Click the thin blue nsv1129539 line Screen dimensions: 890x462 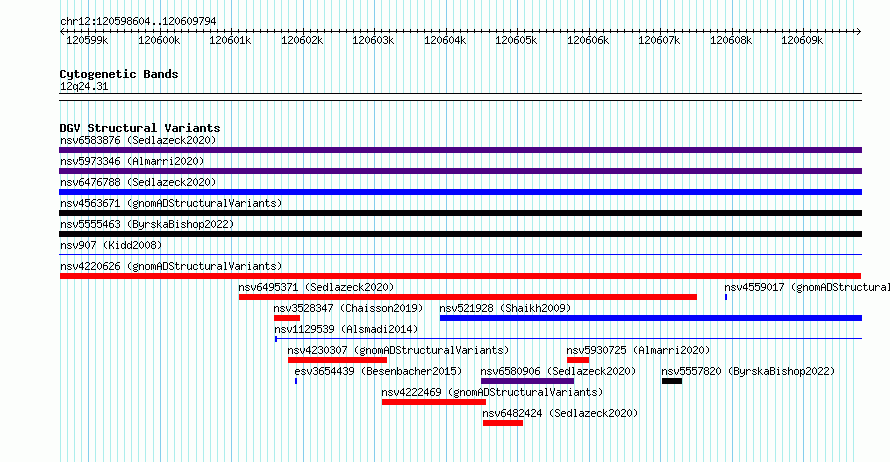568,339
